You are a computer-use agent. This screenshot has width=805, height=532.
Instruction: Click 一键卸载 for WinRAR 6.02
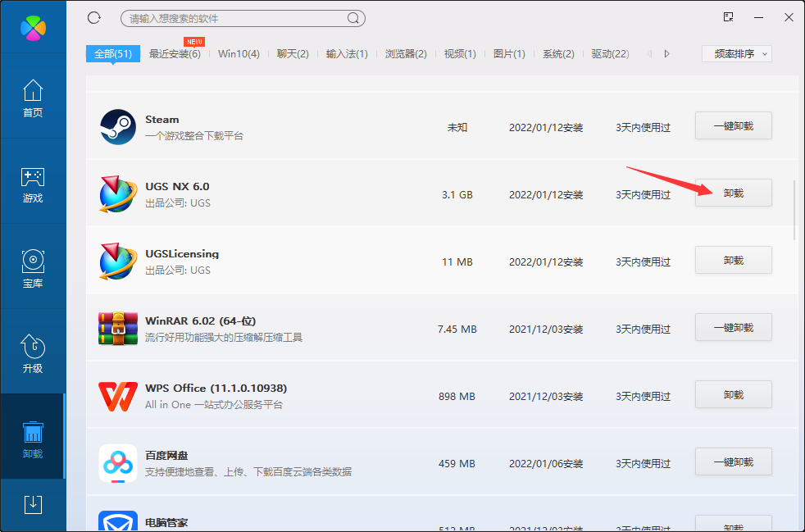734,328
